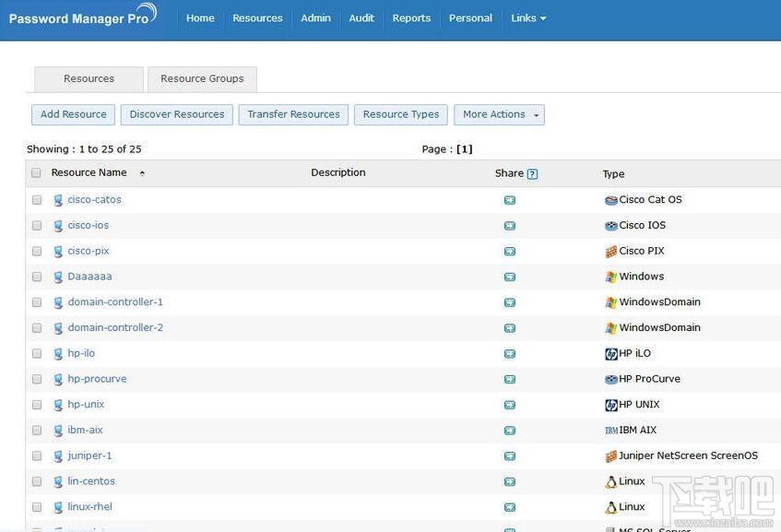Image resolution: width=781 pixels, height=532 pixels.
Task: Click the share icon for juniper-1
Action: (510, 456)
